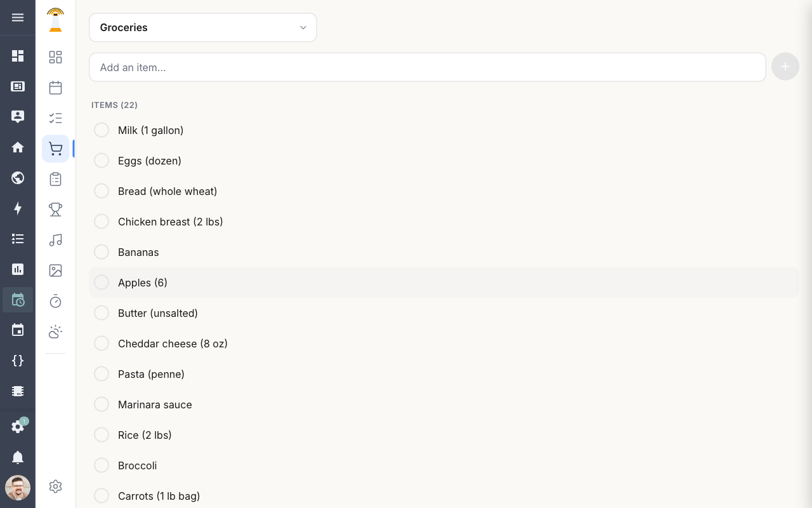This screenshot has width=812, height=508.
Task: Open the trophy achievements section
Action: tap(55, 209)
